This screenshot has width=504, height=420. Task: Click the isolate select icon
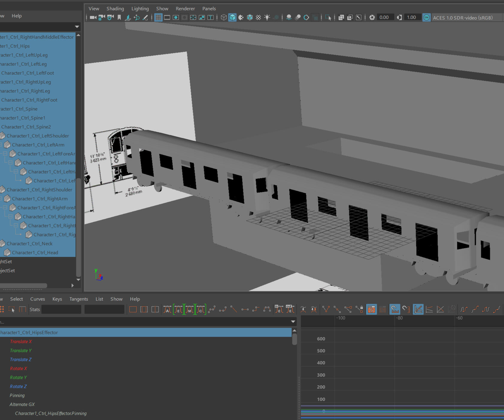click(328, 18)
